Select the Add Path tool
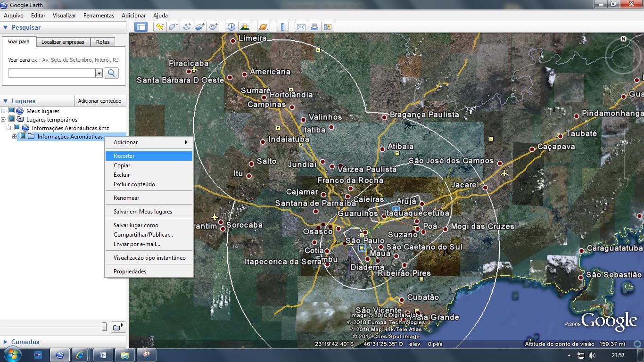 coord(187,27)
